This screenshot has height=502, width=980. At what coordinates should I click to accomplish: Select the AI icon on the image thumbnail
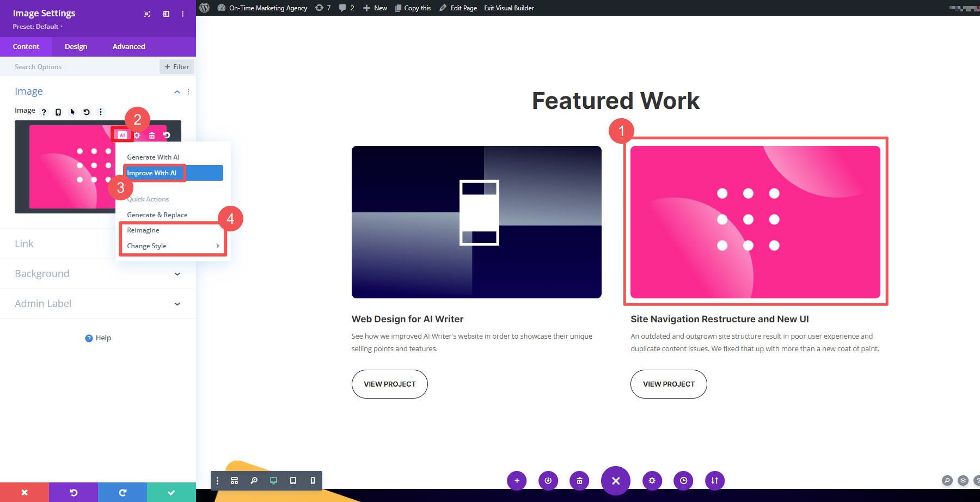(x=122, y=134)
